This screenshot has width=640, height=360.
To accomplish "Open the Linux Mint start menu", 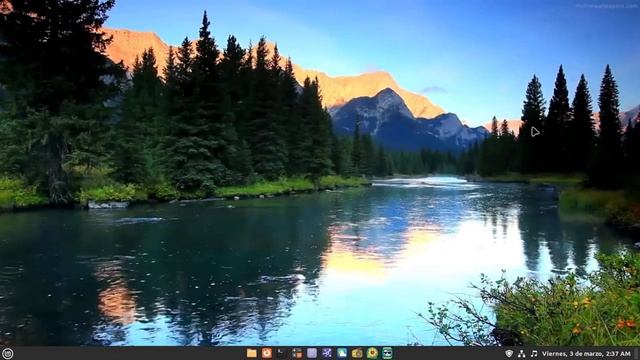I will [x=7, y=353].
